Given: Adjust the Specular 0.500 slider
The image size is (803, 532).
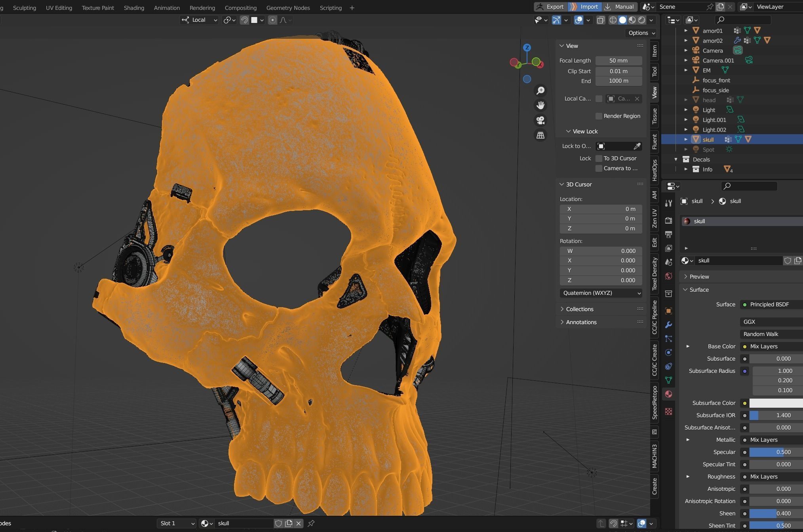Looking at the screenshot, I should pyautogui.click(x=776, y=452).
